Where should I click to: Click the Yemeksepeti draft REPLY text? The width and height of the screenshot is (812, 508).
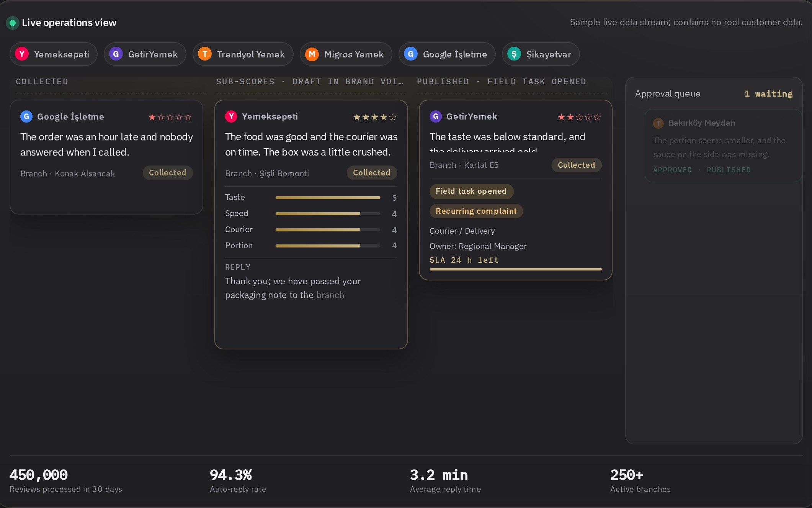point(293,288)
